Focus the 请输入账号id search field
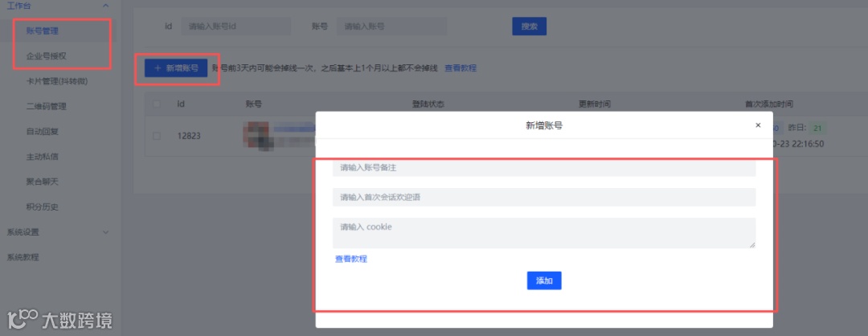This screenshot has width=868, height=336. [235, 26]
